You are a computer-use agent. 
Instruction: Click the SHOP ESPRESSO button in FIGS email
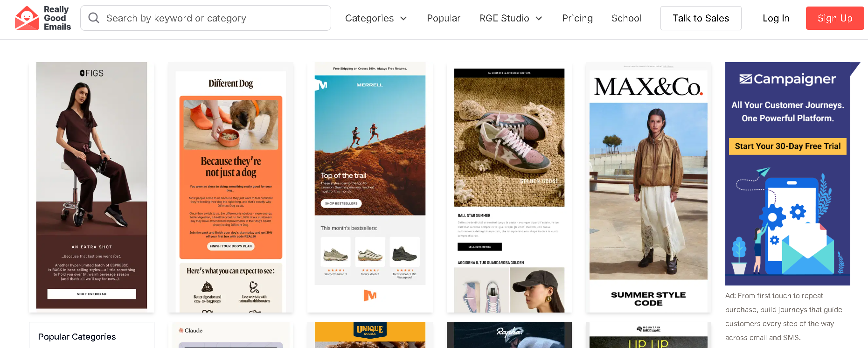click(x=91, y=294)
